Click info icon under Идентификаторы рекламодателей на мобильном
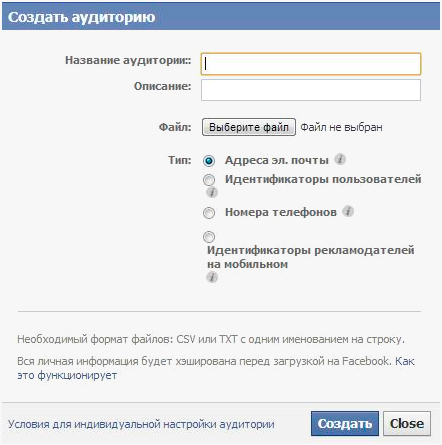The width and height of the screenshot is (442, 445). [212, 277]
